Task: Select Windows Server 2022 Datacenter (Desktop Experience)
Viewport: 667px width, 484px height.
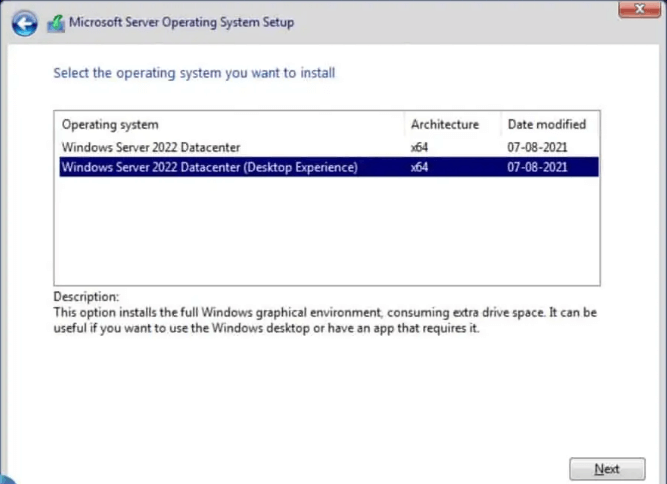Action: (x=209, y=167)
